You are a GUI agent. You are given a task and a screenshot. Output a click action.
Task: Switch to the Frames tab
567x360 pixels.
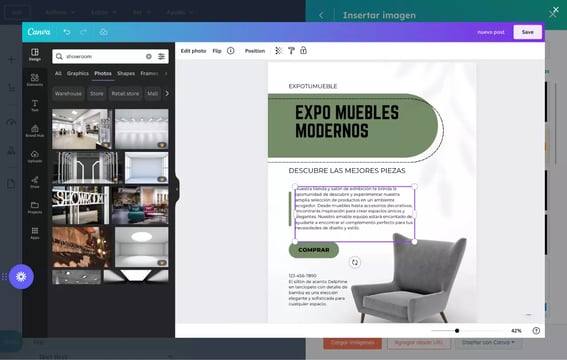coord(149,73)
